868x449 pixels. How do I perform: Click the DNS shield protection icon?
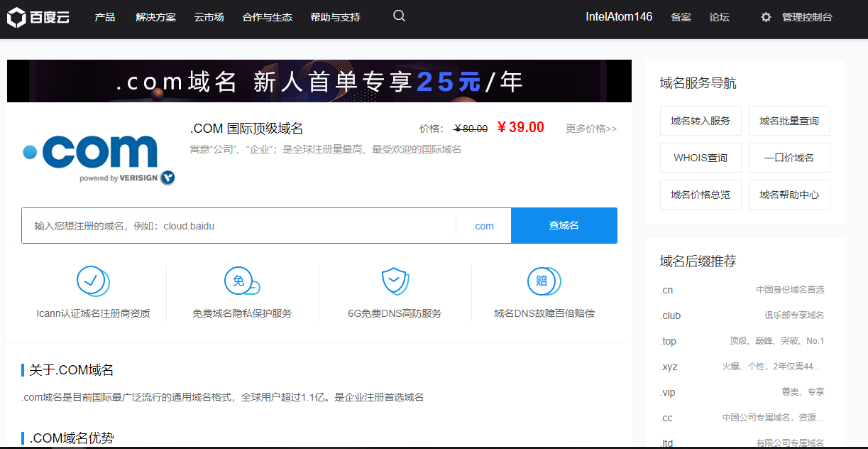coord(395,281)
